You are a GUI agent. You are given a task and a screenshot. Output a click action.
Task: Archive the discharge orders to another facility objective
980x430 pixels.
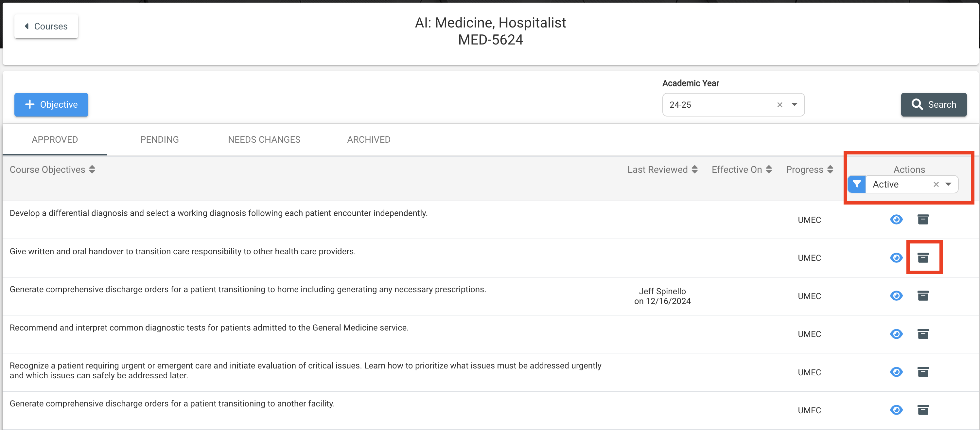pyautogui.click(x=923, y=410)
